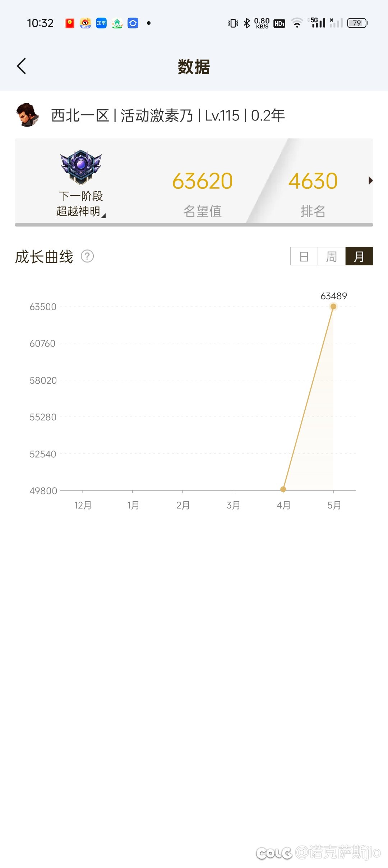The height and width of the screenshot is (868, 388).
Task: Open the Zhihu notification icon
Action: pos(101,23)
